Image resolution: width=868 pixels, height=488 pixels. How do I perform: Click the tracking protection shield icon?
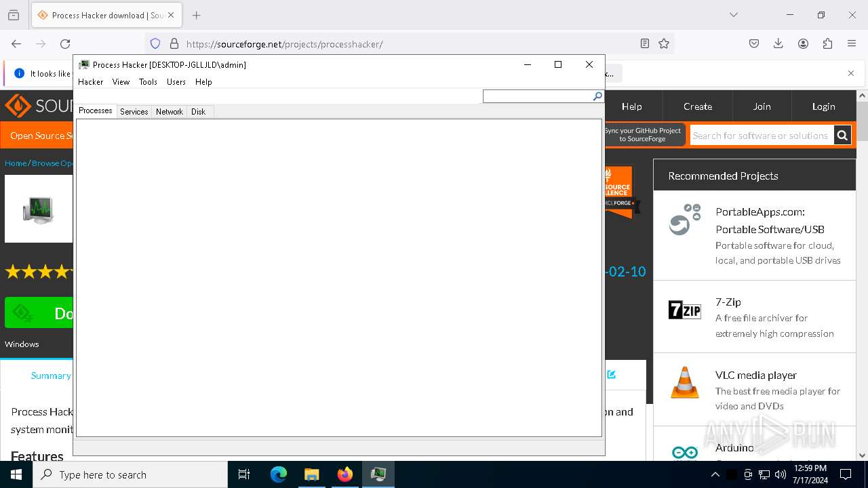155,43
